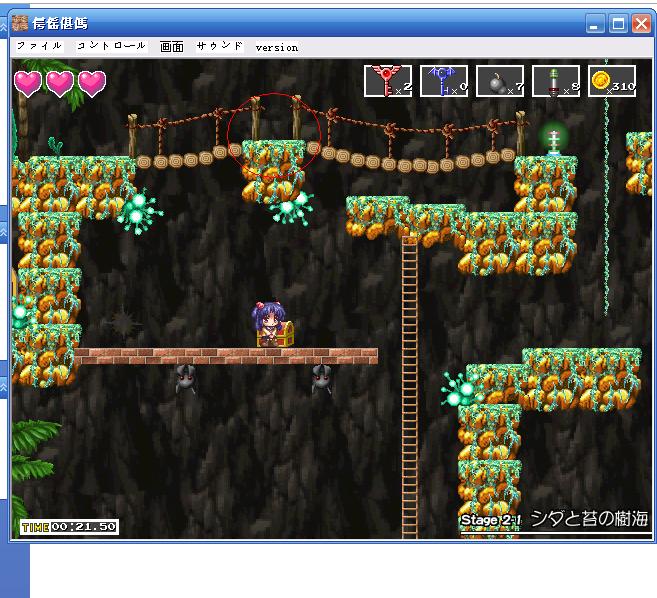Viewport: 657px width, 598px height.
Task: Click the red key inventory slot
Action: (388, 81)
